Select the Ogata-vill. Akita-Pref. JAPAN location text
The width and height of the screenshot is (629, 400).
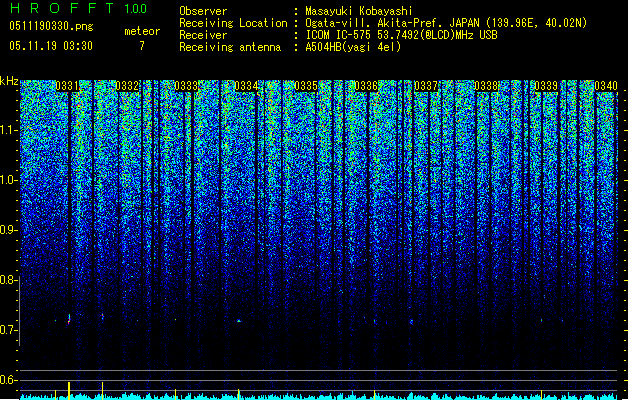click(446, 23)
